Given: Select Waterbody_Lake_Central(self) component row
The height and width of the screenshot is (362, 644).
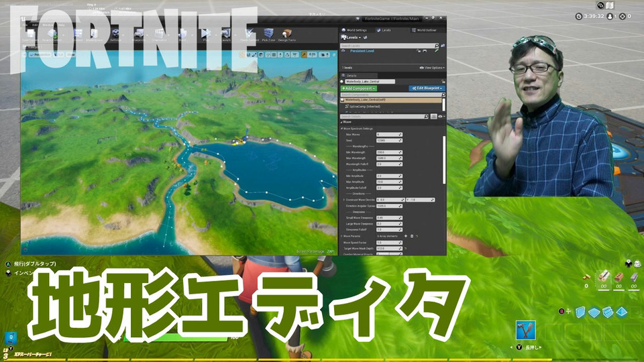Looking at the screenshot, I should (x=390, y=100).
